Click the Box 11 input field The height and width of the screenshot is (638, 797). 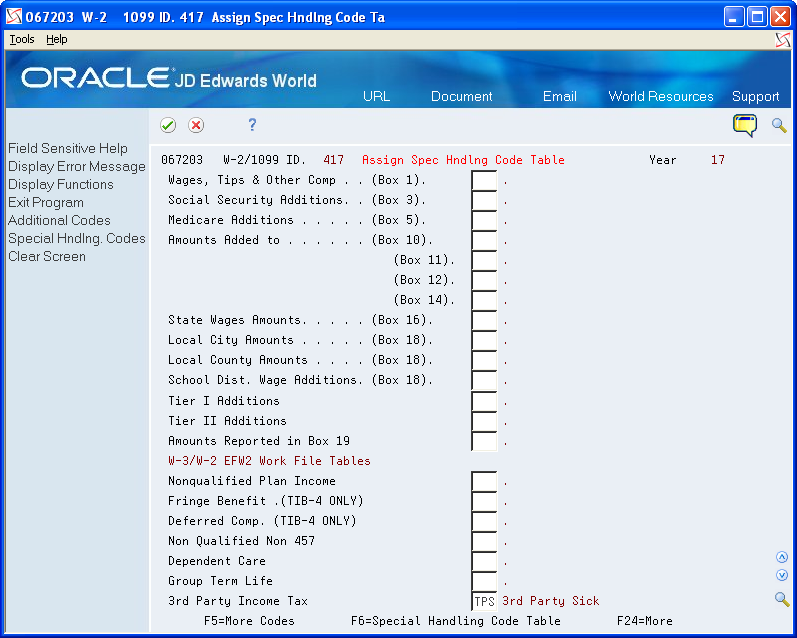(484, 260)
